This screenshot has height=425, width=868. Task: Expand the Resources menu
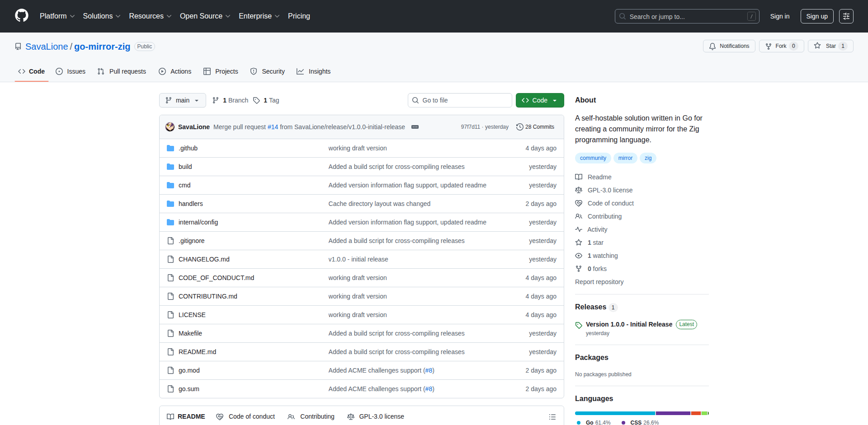coord(150,16)
